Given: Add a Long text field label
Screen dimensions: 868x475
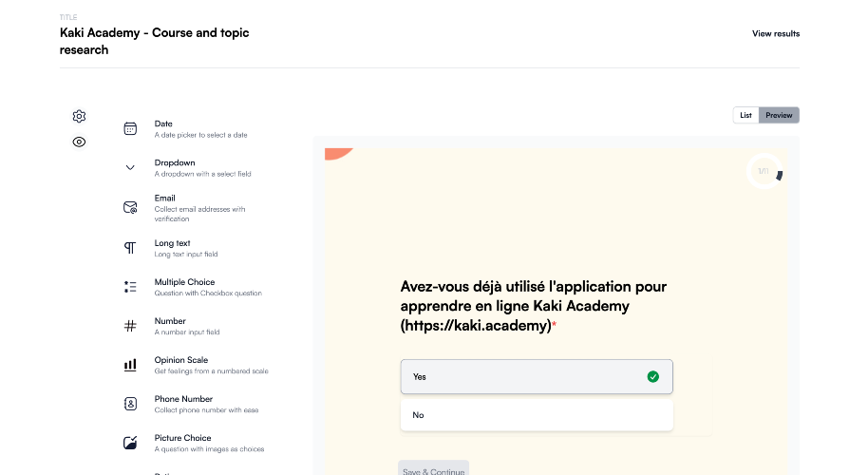Looking at the screenshot, I should pos(172,243).
